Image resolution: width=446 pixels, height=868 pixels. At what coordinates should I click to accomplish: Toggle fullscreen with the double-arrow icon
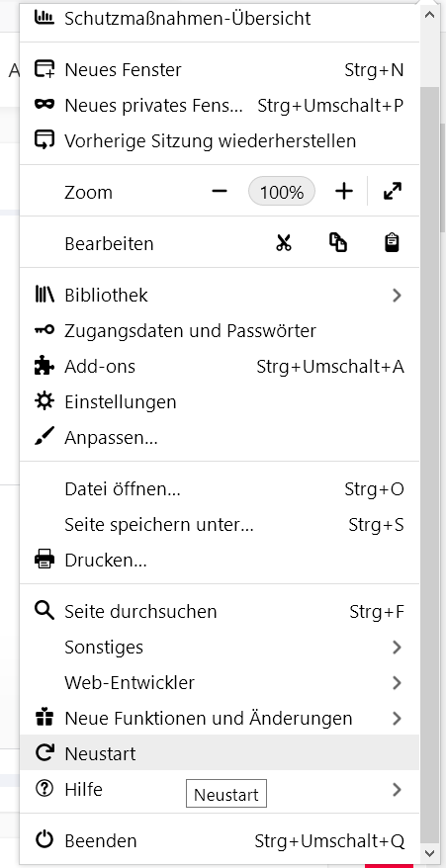click(x=393, y=192)
